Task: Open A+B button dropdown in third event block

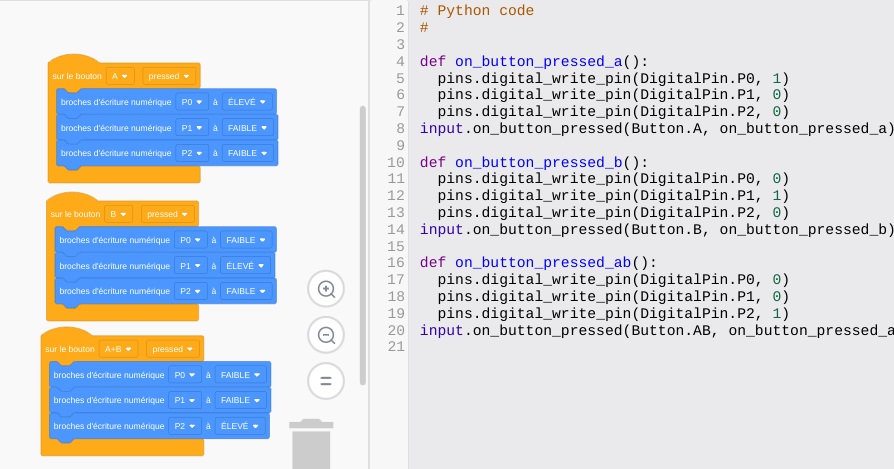Action: [x=119, y=349]
